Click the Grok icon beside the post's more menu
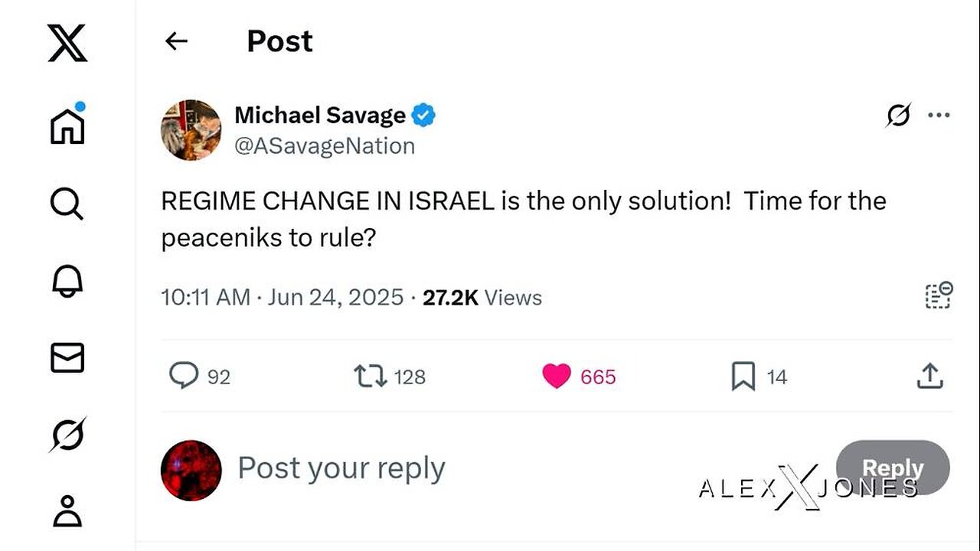Image resolution: width=980 pixels, height=551 pixels. (898, 116)
